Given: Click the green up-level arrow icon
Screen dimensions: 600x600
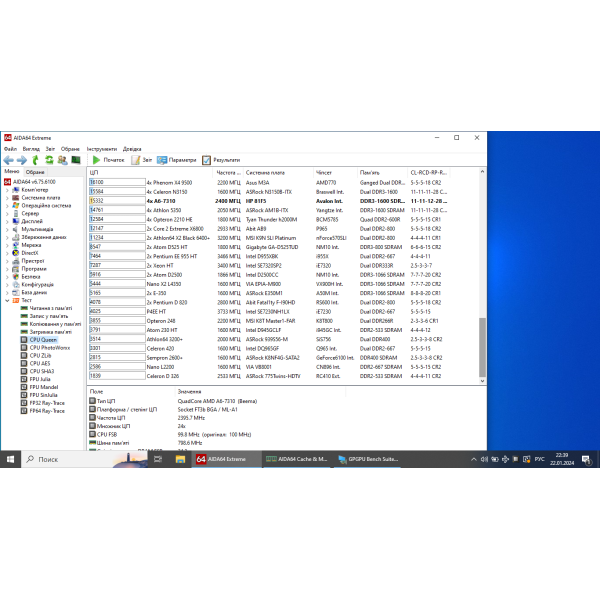Looking at the screenshot, I should coord(35,160).
